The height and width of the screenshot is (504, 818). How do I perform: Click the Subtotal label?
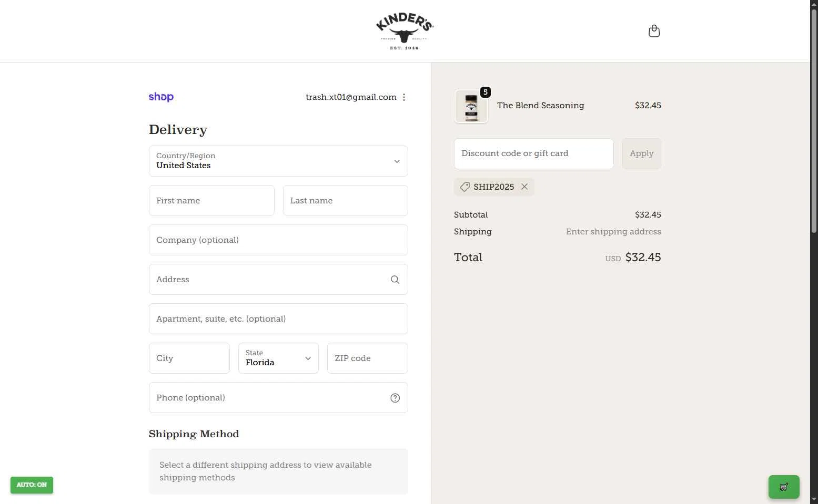[471, 215]
